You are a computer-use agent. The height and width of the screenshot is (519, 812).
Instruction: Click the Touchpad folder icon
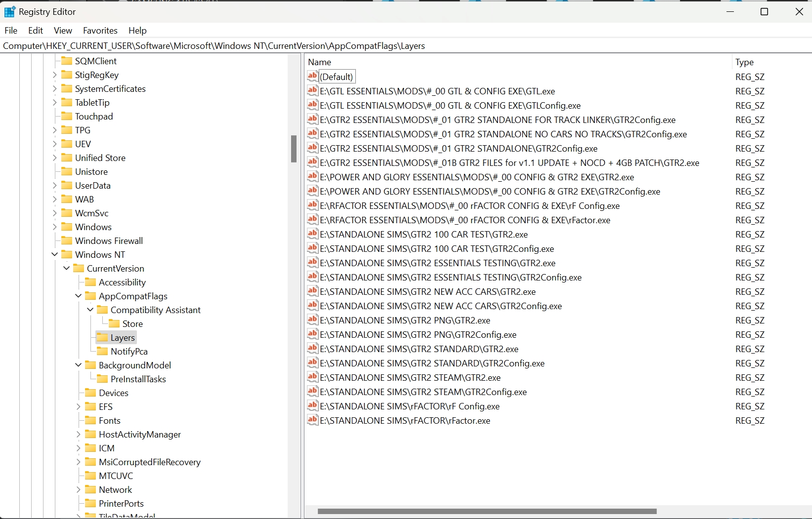67,116
